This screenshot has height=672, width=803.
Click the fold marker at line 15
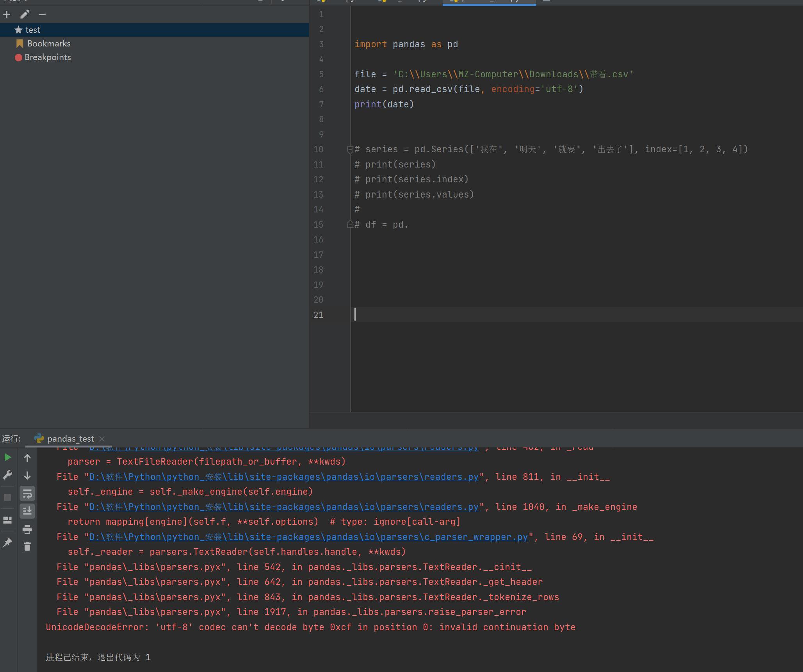[x=350, y=225]
